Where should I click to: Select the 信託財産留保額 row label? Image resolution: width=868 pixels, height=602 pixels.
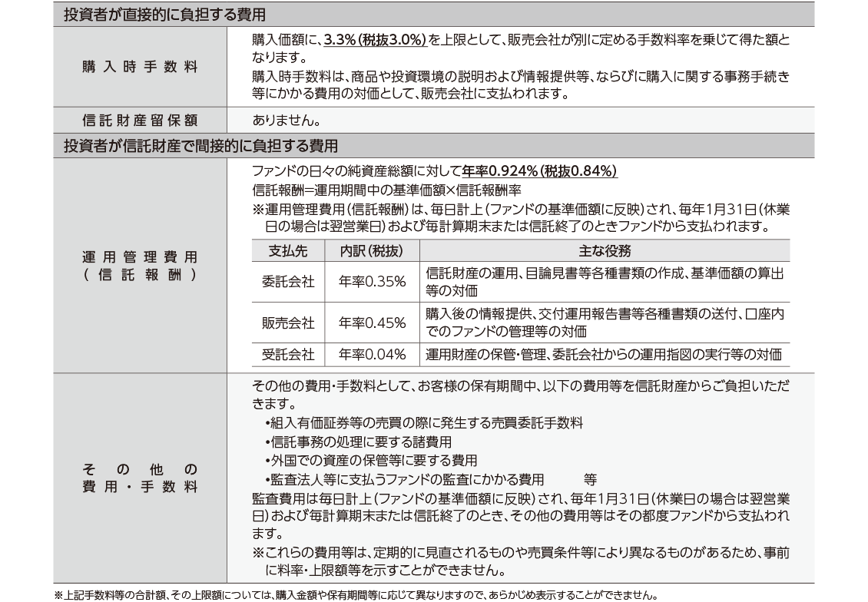(140, 121)
